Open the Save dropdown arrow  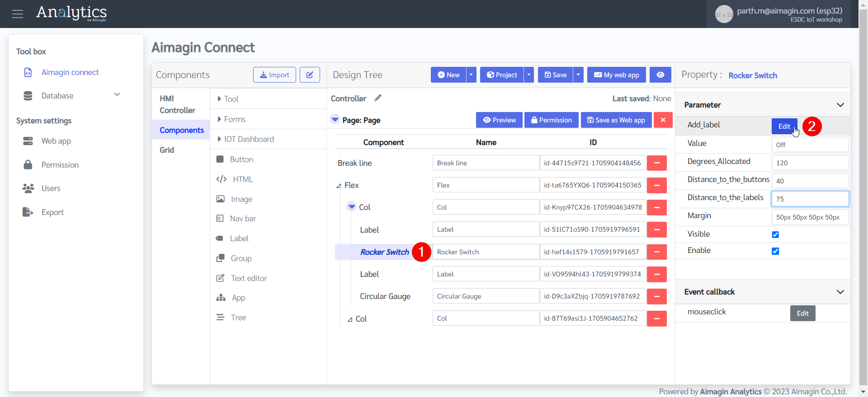pyautogui.click(x=578, y=75)
